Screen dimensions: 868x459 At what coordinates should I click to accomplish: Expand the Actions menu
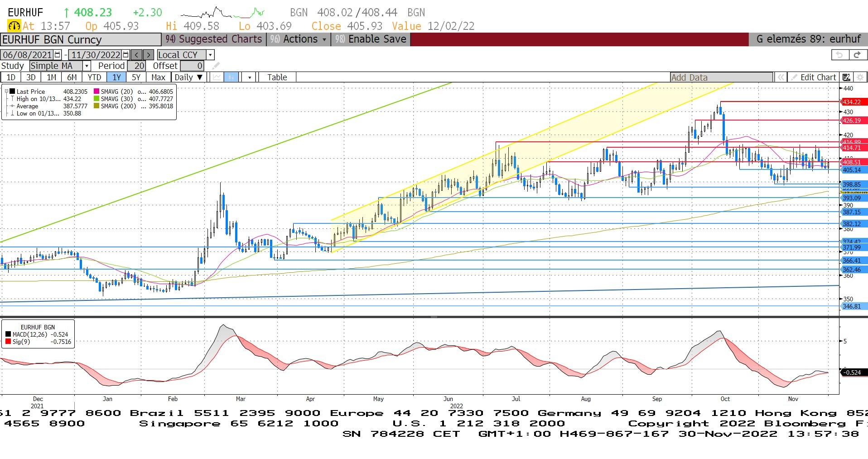point(299,39)
